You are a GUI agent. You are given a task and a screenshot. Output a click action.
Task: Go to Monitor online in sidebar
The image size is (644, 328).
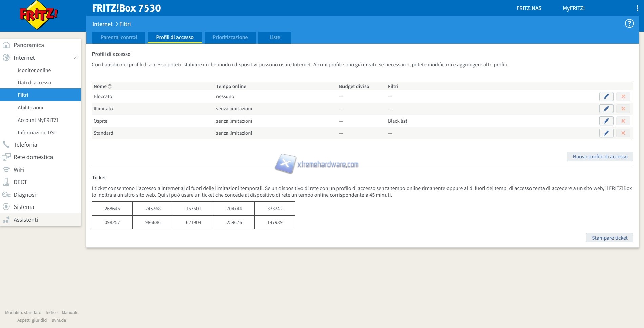point(34,70)
